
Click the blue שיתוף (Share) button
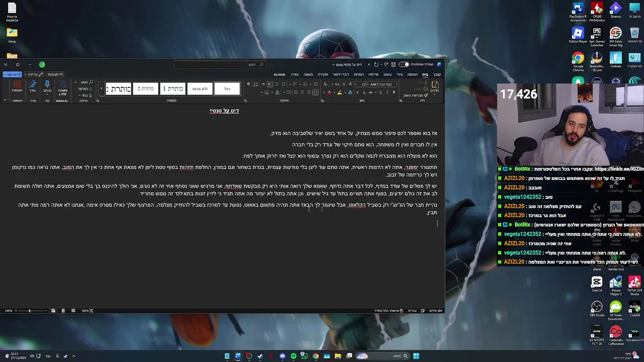[12, 74]
